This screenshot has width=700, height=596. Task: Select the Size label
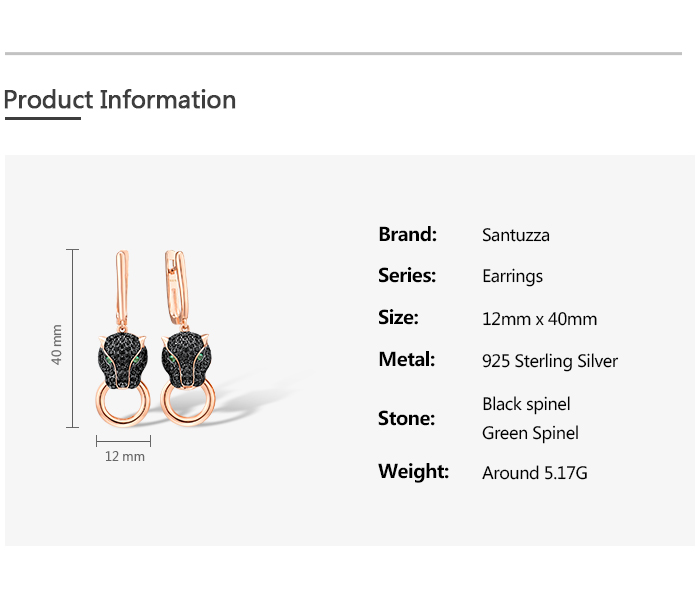[398, 318]
